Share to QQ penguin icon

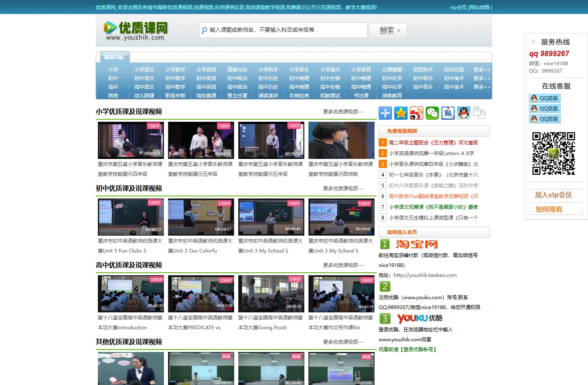464,113
